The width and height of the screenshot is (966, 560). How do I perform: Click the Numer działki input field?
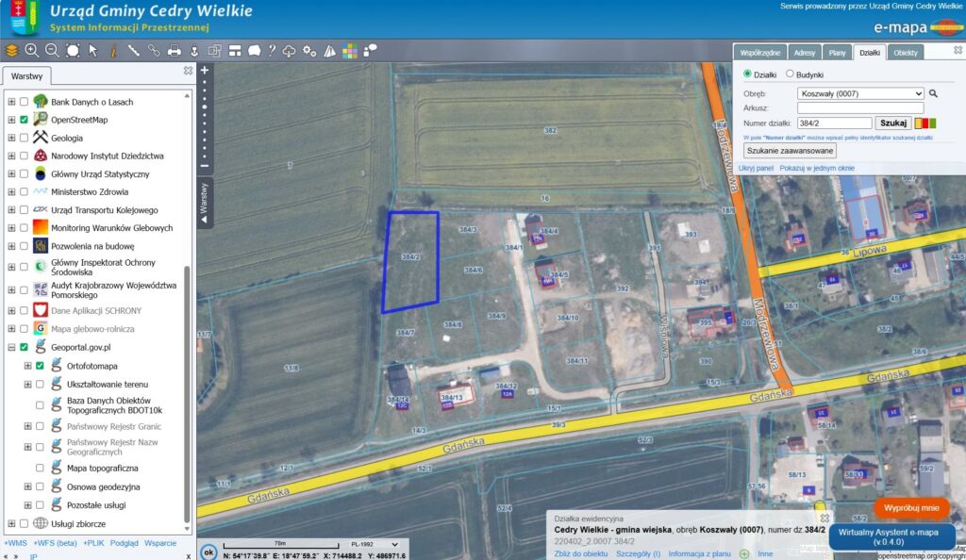(834, 124)
